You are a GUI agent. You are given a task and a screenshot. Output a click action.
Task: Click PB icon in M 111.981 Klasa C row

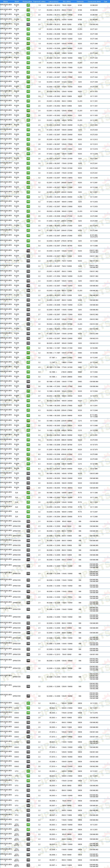click(x=28, y=120)
